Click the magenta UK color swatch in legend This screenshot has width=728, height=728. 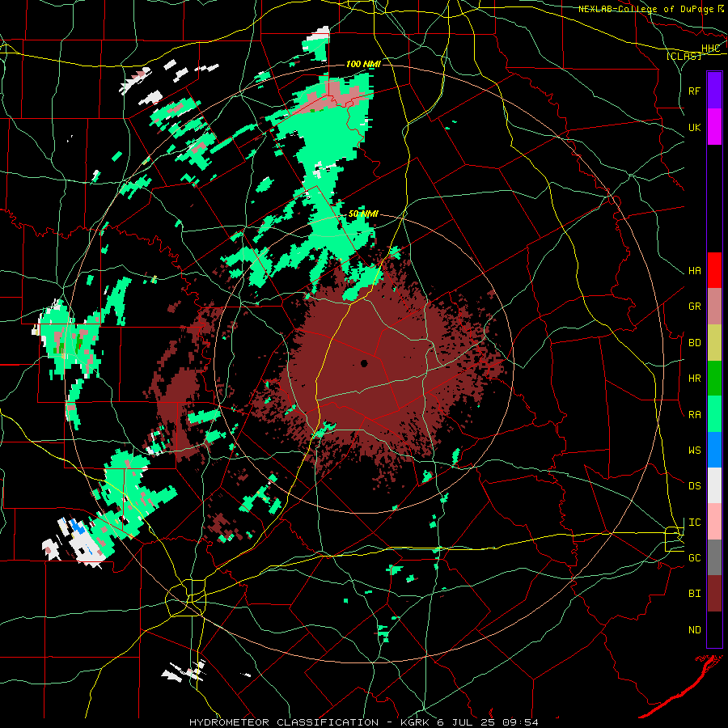coord(714,127)
